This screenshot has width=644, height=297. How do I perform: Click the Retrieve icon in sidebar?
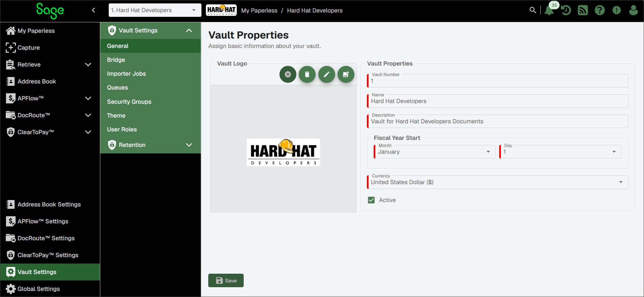click(x=11, y=65)
